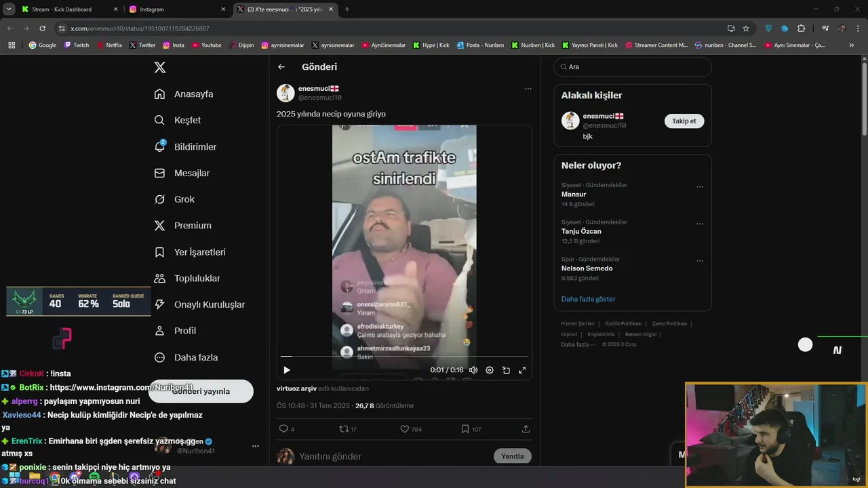Click the Gönderi yayınla button

(x=201, y=391)
